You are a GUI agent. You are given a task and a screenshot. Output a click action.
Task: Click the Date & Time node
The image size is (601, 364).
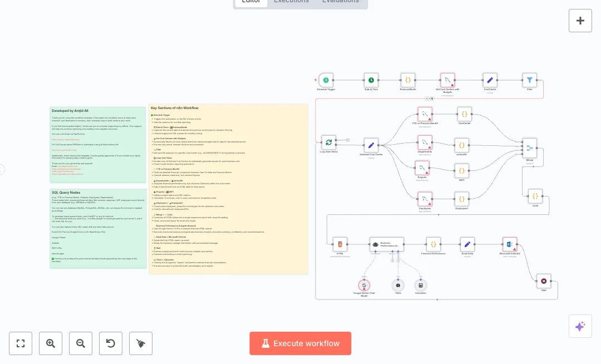pyautogui.click(x=371, y=80)
